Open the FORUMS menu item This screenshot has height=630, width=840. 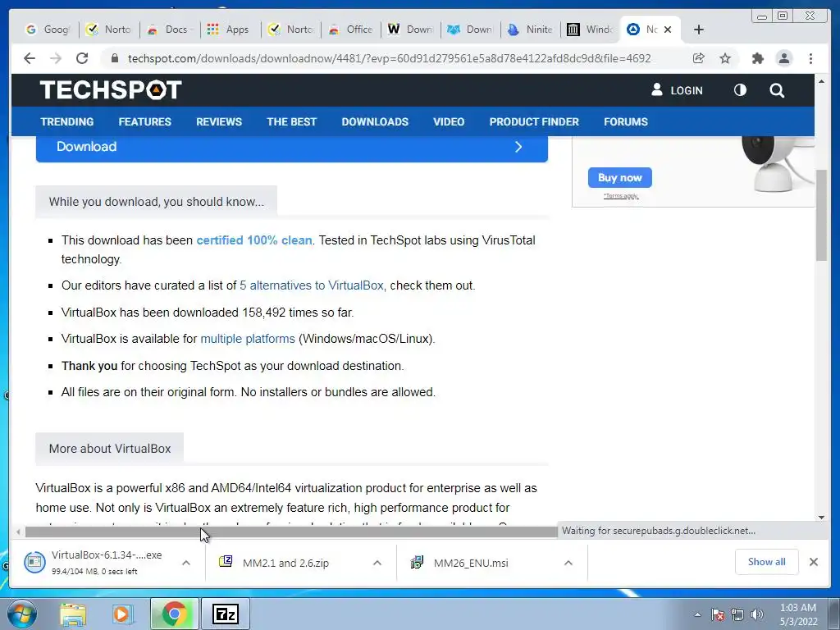[x=626, y=121]
